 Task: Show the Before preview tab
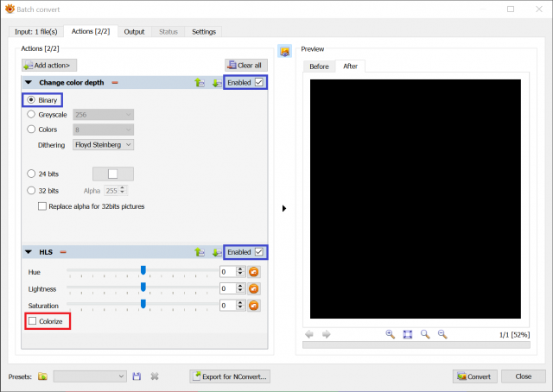point(319,66)
